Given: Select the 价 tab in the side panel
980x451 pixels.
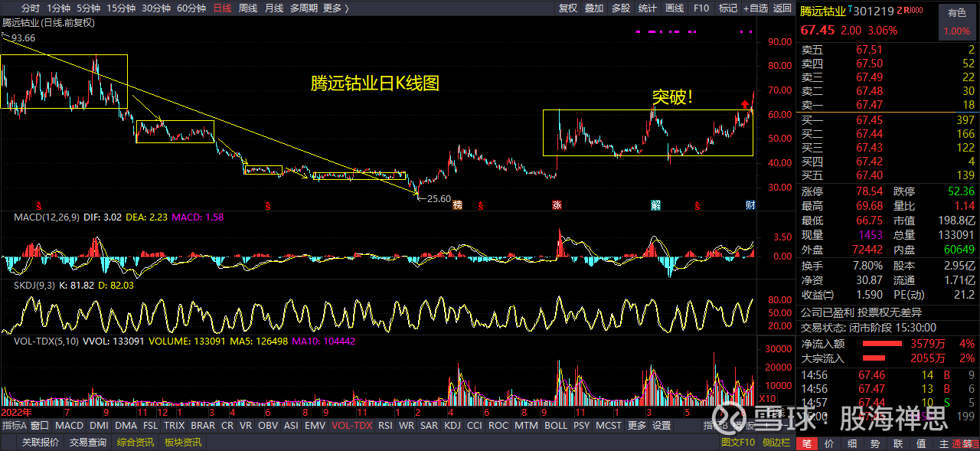Looking at the screenshot, I should [830, 443].
